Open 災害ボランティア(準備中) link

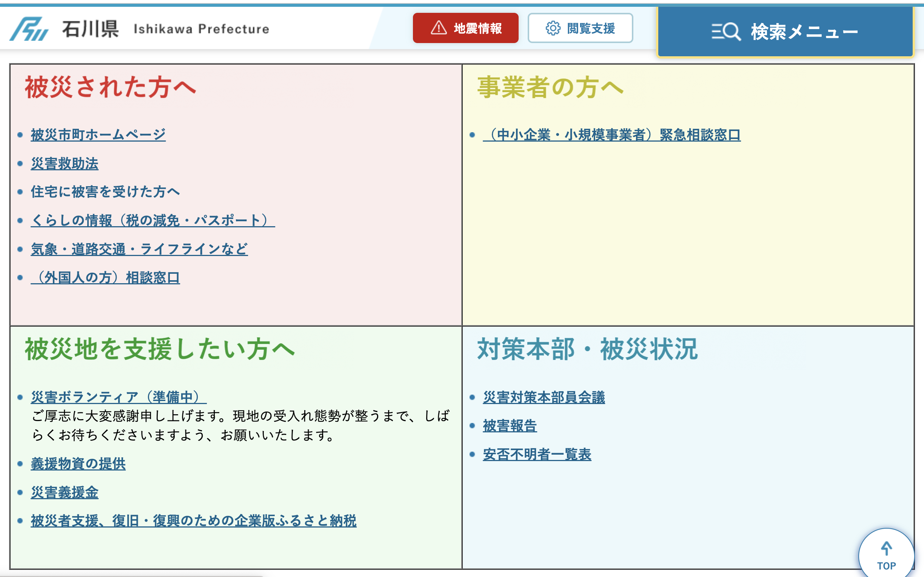click(119, 397)
